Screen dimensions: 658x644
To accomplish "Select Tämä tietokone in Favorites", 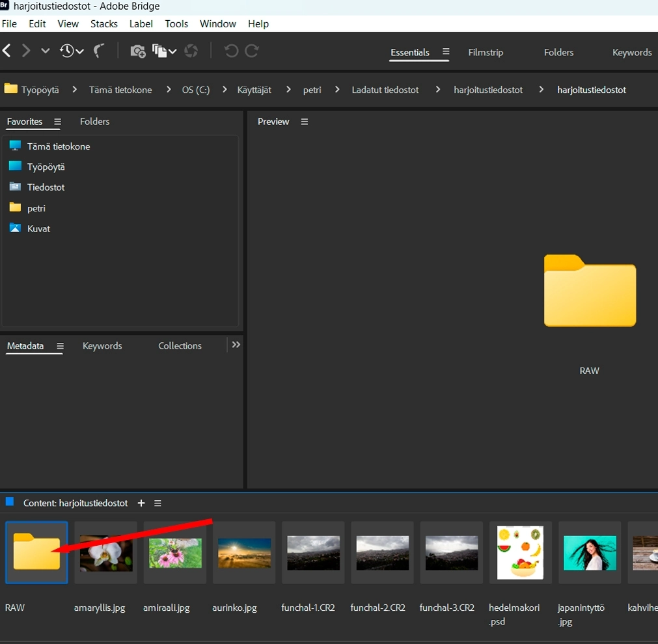I will point(58,146).
